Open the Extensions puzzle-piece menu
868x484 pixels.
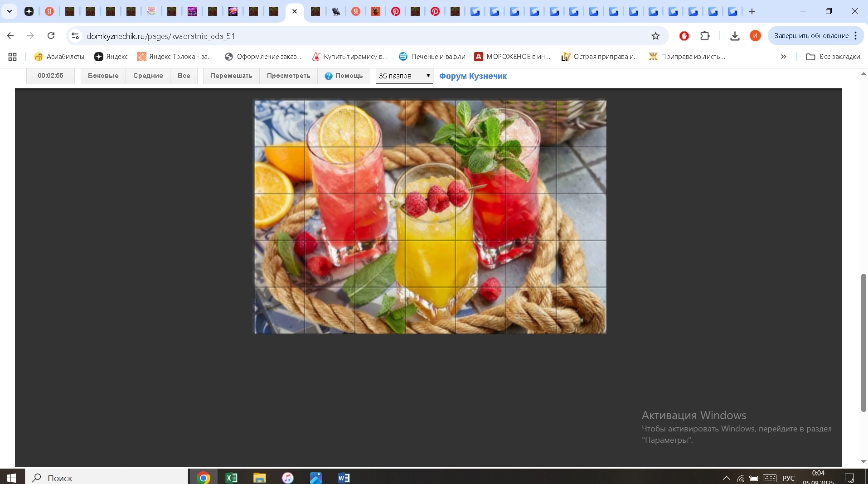(x=705, y=36)
